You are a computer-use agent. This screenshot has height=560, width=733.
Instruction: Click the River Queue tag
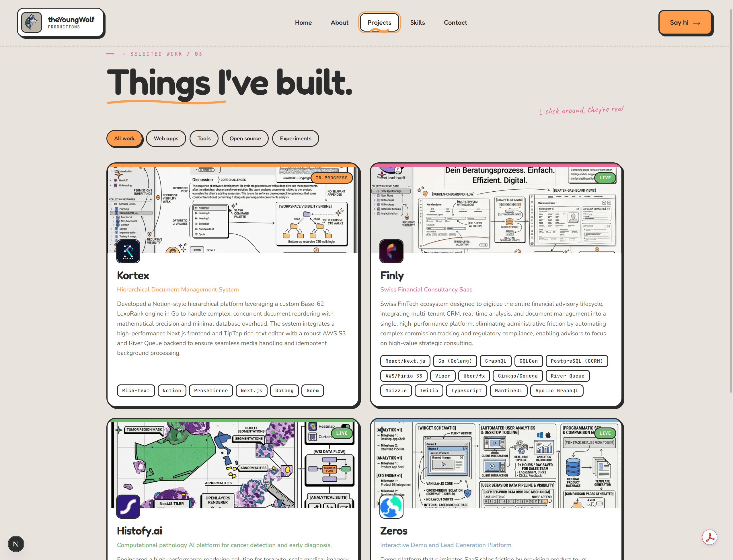pyautogui.click(x=568, y=376)
